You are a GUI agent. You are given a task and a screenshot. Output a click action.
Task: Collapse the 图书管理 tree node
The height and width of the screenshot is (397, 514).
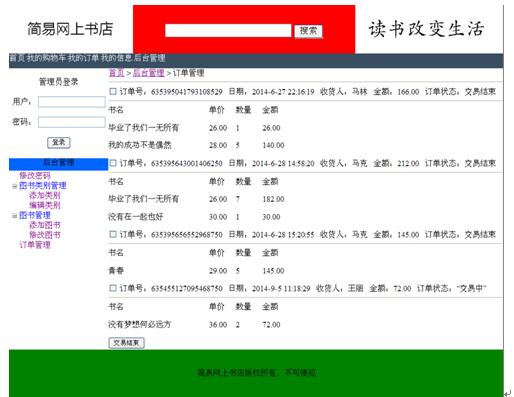pyautogui.click(x=14, y=216)
